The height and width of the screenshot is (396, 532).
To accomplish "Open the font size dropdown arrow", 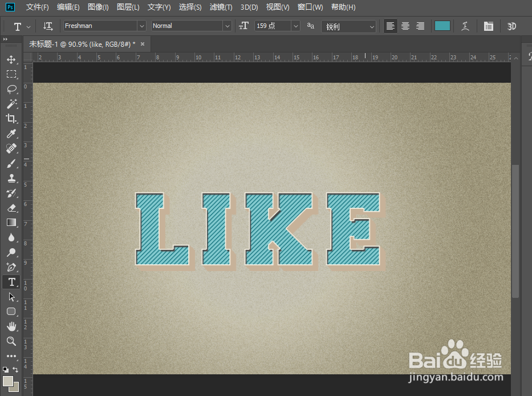I will click(295, 26).
